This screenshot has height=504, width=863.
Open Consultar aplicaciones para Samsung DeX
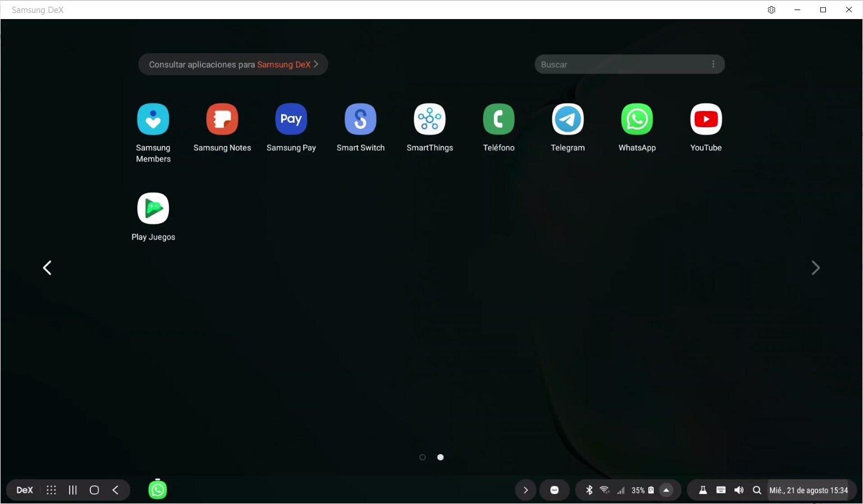click(x=233, y=64)
